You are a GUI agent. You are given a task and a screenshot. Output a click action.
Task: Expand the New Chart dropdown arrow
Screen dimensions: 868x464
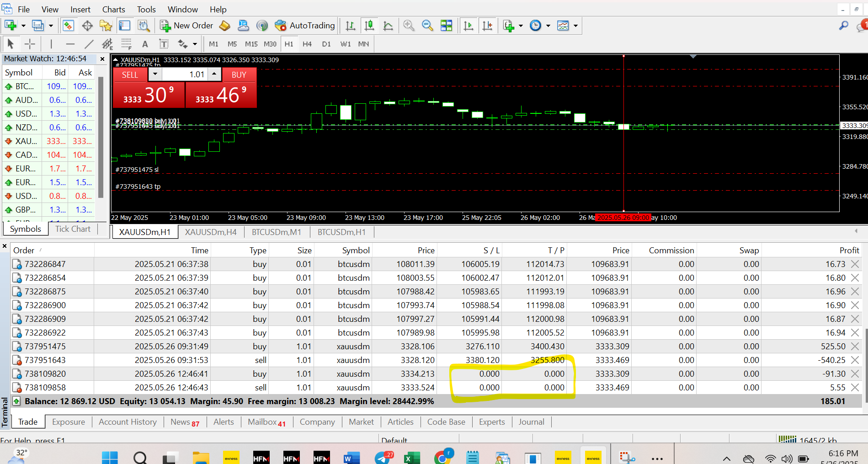[23, 26]
